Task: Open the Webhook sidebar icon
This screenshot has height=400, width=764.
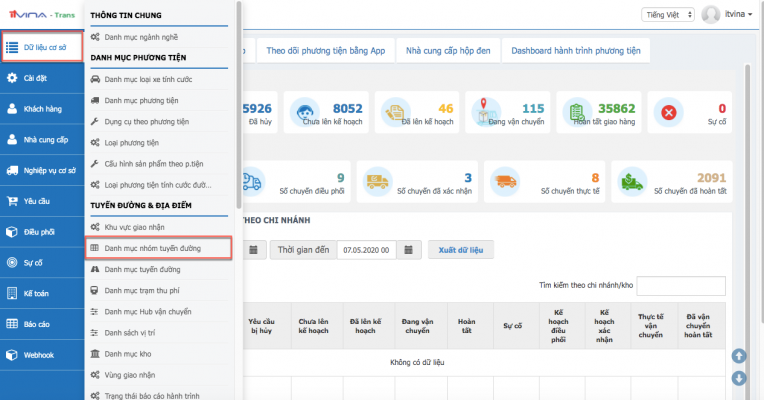Action: pos(11,355)
